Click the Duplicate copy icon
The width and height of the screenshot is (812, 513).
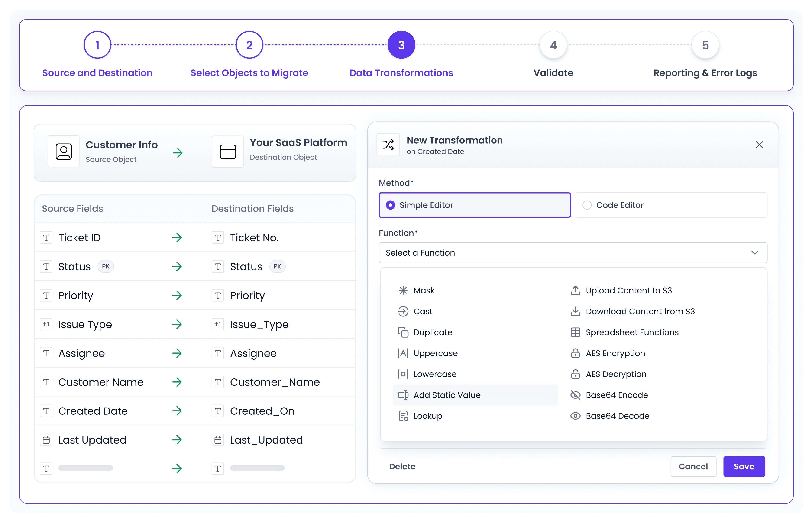click(x=403, y=332)
